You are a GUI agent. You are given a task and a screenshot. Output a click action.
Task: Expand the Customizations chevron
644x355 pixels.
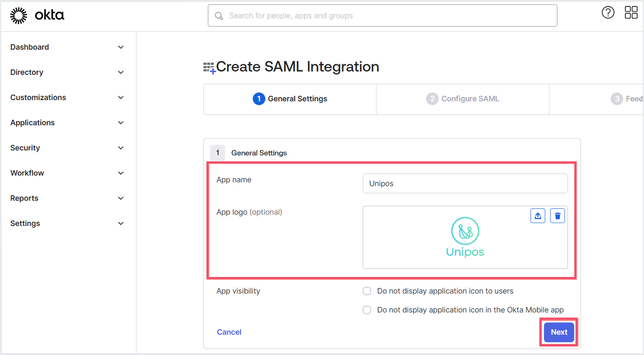(121, 98)
